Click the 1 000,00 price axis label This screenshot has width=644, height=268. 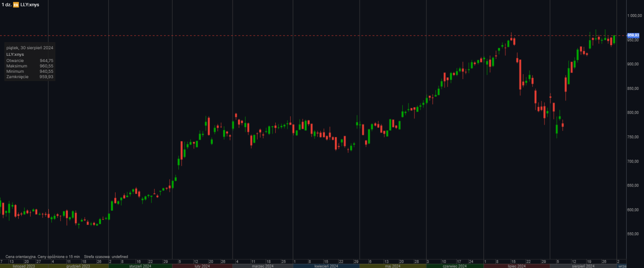pyautogui.click(x=633, y=16)
